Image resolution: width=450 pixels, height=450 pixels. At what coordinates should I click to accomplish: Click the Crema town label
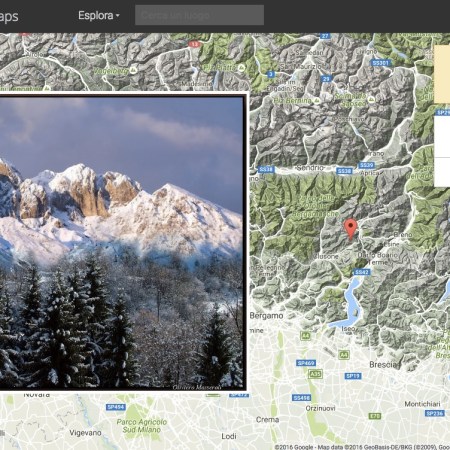267,419
